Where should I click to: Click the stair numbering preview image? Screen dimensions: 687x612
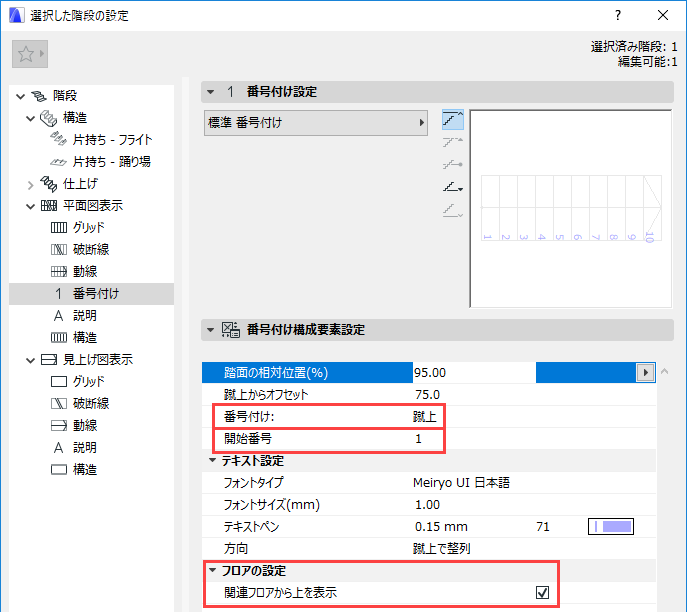coord(571,209)
